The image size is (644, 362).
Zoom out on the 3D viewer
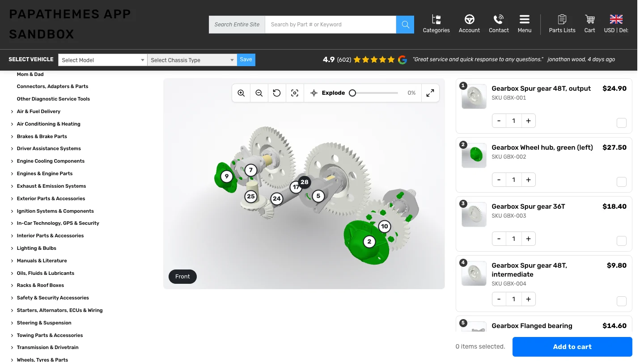click(x=259, y=93)
